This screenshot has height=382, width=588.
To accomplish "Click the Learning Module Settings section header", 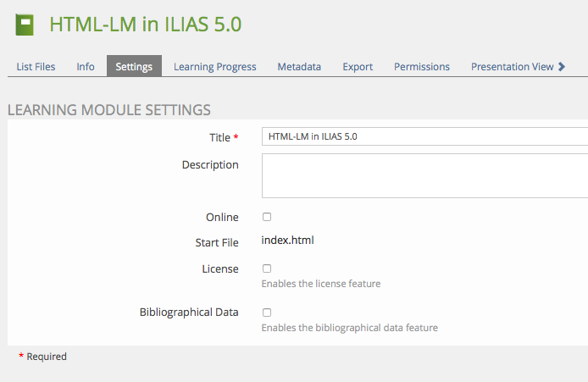I will [108, 109].
